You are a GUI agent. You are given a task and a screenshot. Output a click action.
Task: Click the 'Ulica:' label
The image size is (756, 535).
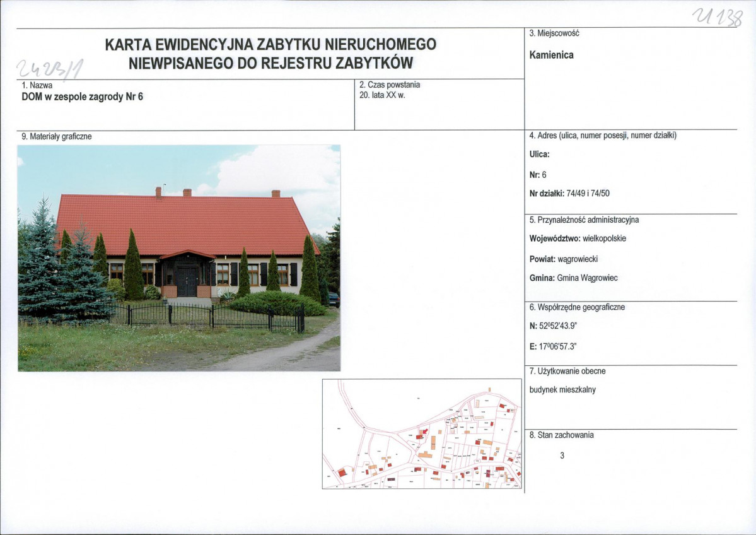[x=540, y=155]
